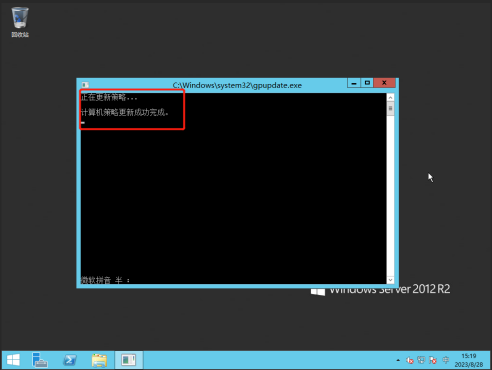This screenshot has width=492, height=370.
Task: Open File Explorer from the taskbar
Action: [x=99, y=360]
